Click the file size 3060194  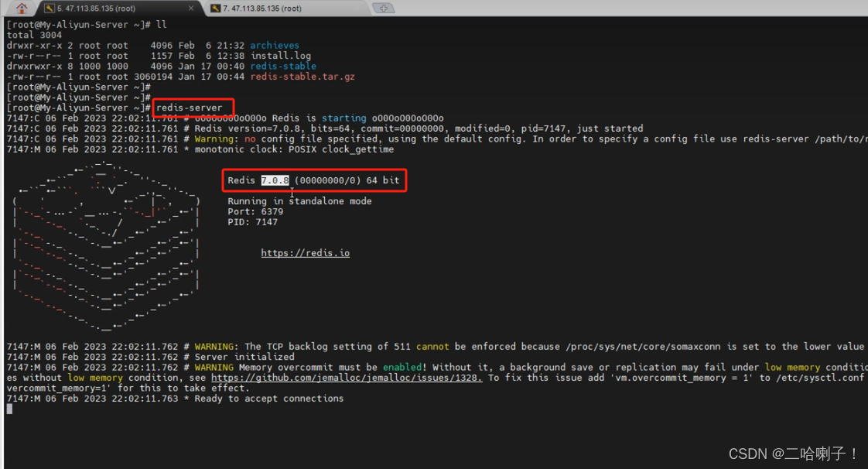click(x=152, y=77)
